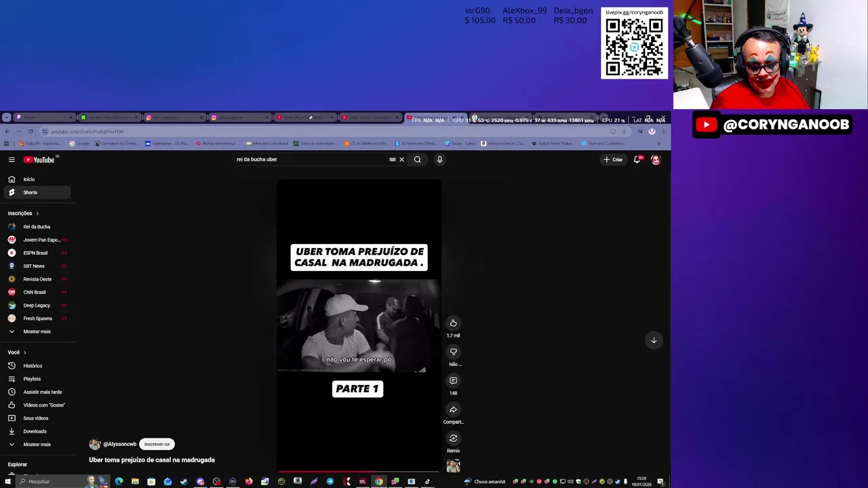Open the taskbar clock showing 15:29
Screen dimensions: 868x488
(642, 481)
